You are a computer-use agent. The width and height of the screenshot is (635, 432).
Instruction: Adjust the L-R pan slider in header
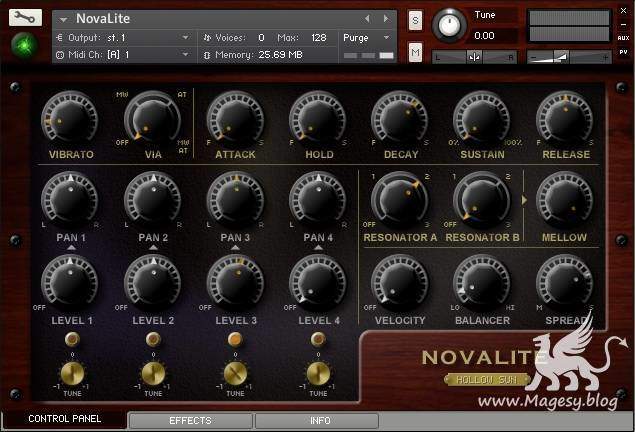[474, 57]
